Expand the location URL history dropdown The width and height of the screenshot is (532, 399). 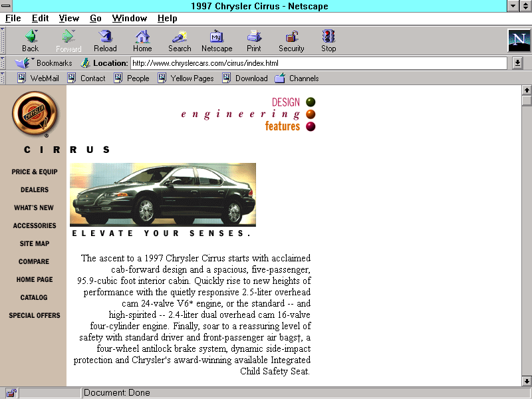tap(517, 63)
